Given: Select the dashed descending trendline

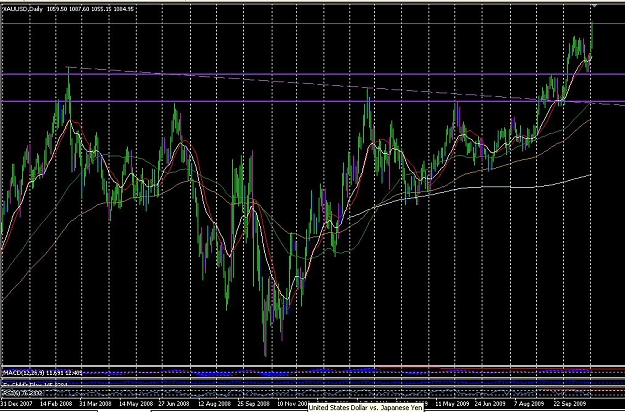Looking at the screenshot, I should [345, 86].
